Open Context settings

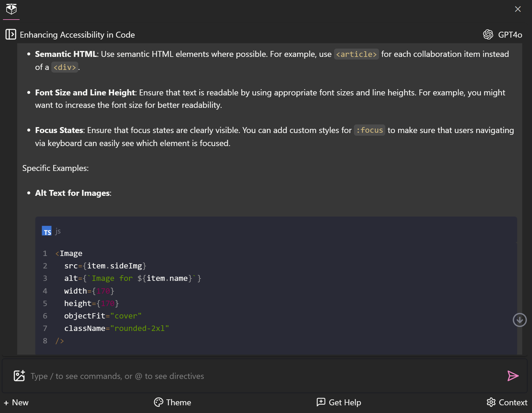pos(507,402)
